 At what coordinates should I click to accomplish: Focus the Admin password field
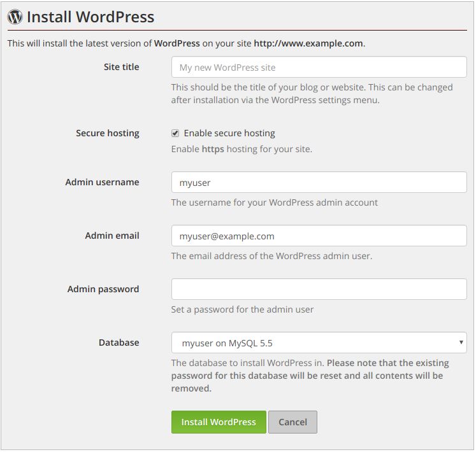click(319, 289)
